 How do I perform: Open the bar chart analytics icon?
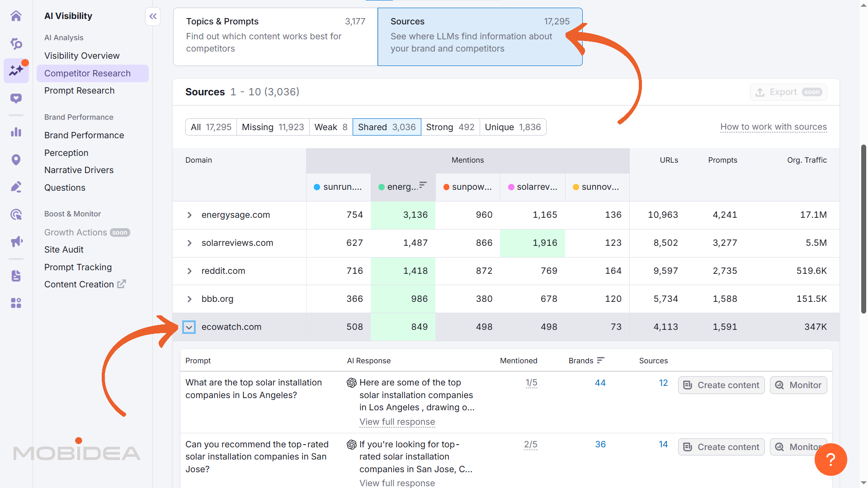(16, 132)
